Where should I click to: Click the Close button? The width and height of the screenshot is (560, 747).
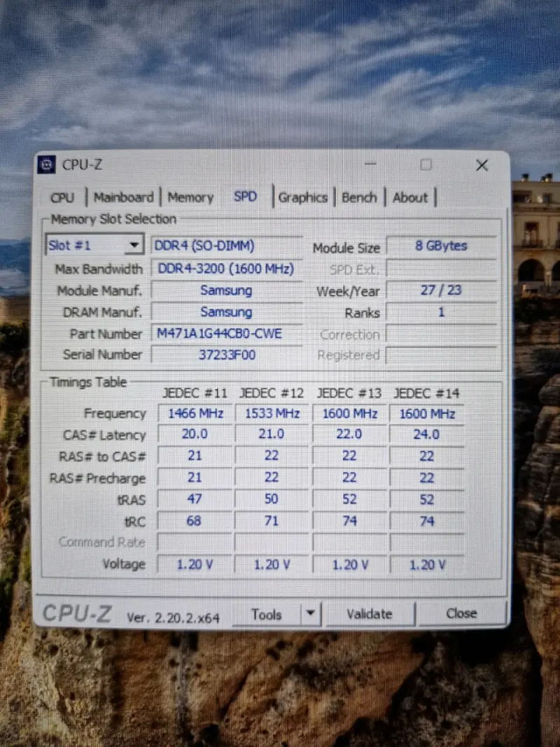click(461, 613)
